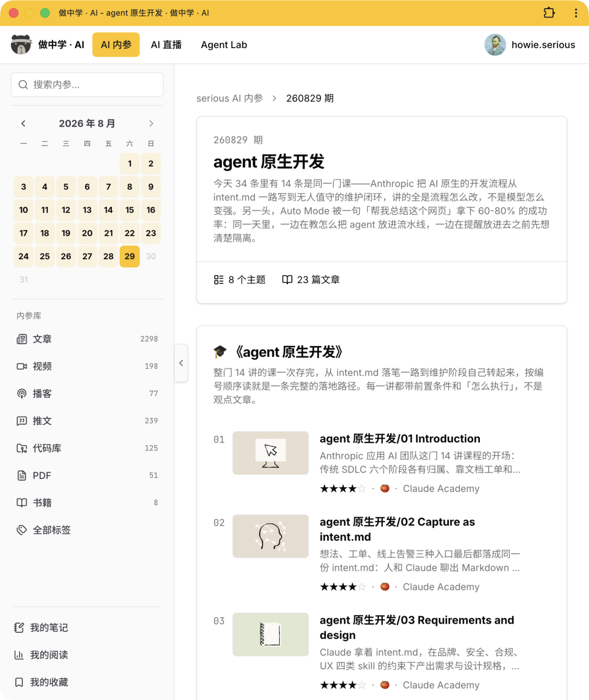
Task: Select August 15 in the calendar
Action: 130,210
